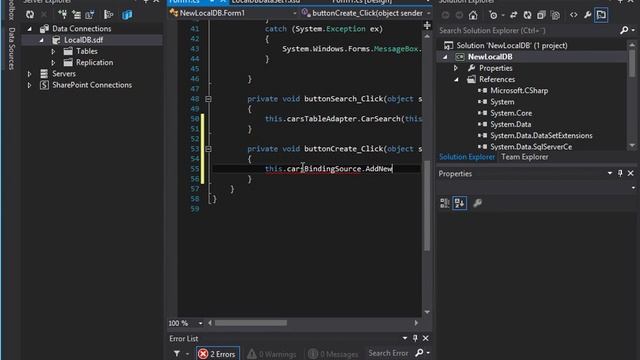Click the blue Azure icon in Server Explorer
Image resolution: width=640 pixels, height=360 pixels.
pos(127,15)
